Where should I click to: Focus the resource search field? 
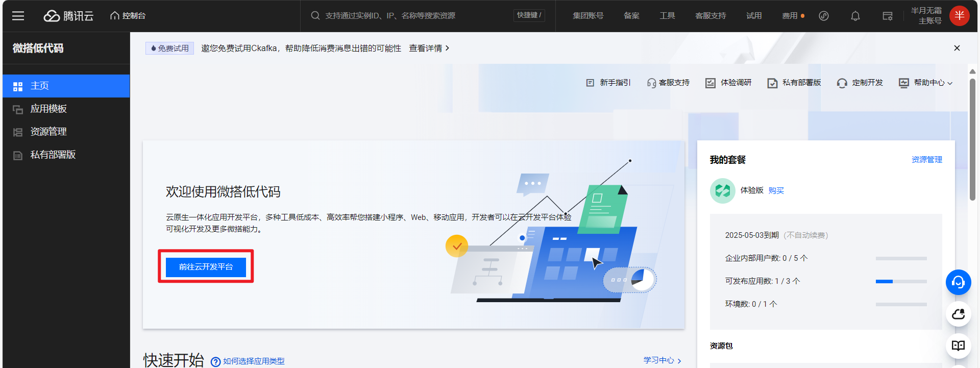408,16
